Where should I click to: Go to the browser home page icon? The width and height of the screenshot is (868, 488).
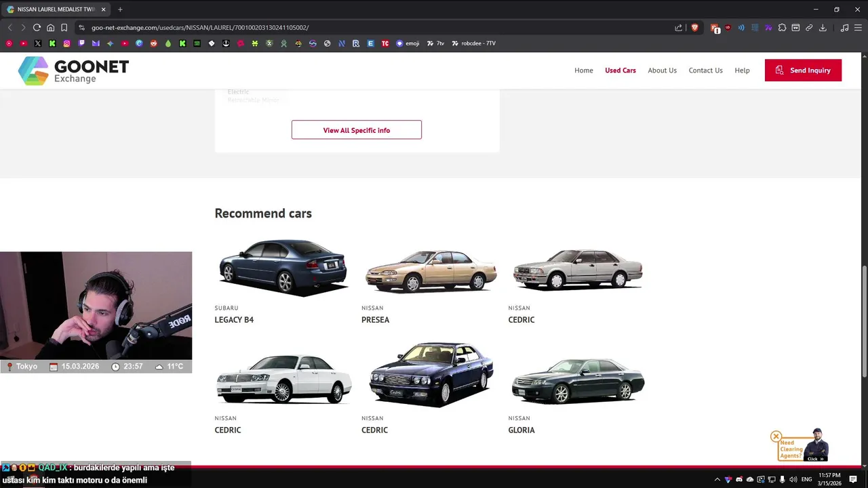point(50,28)
